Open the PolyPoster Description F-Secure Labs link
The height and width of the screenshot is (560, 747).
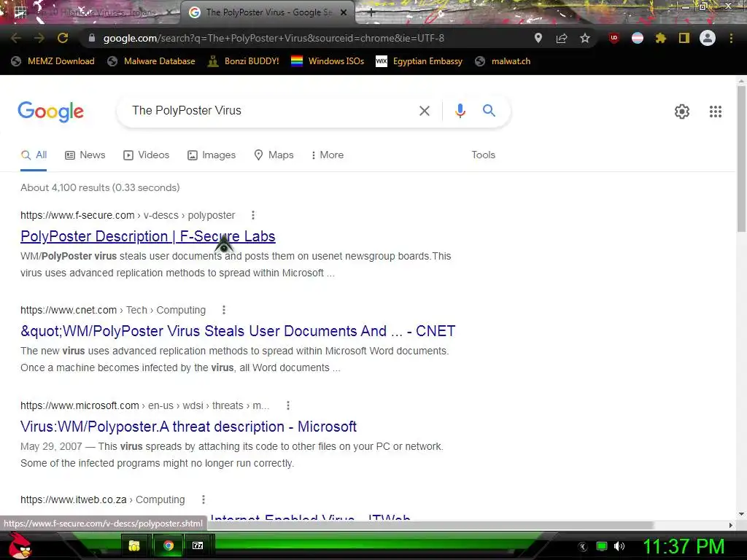point(147,236)
